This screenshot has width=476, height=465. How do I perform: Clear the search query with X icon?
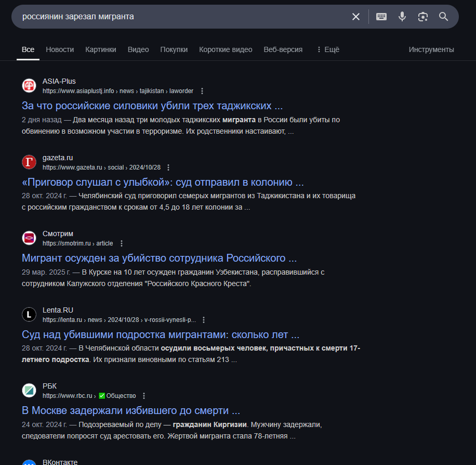point(356,17)
